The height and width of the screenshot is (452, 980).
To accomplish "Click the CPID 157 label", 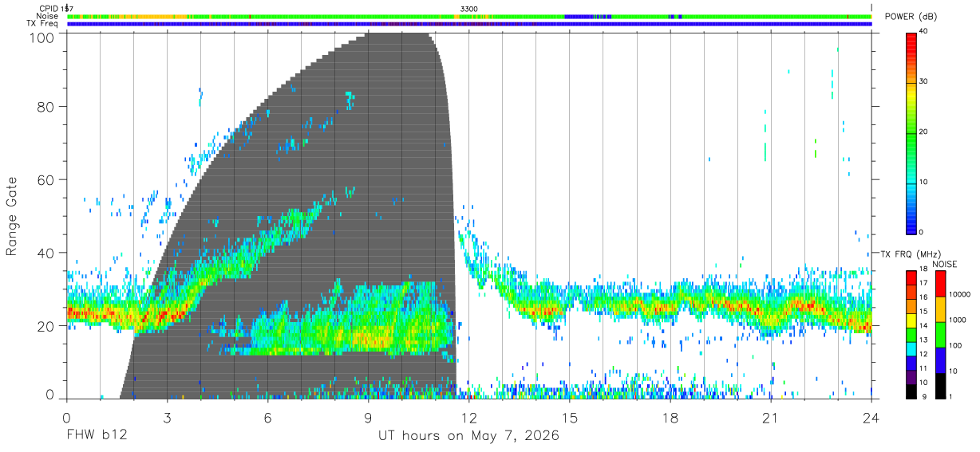I will pyautogui.click(x=55, y=9).
